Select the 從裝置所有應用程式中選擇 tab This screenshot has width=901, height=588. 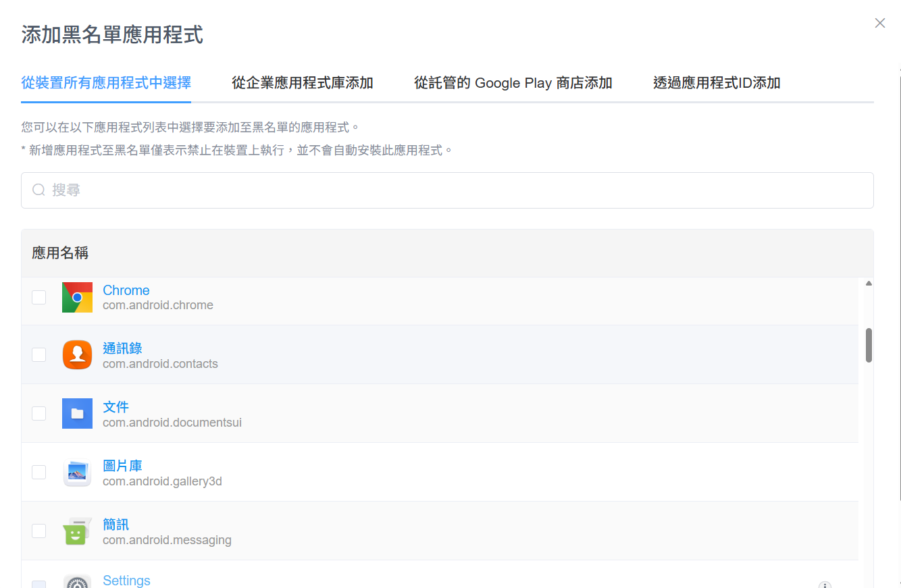coord(106,83)
